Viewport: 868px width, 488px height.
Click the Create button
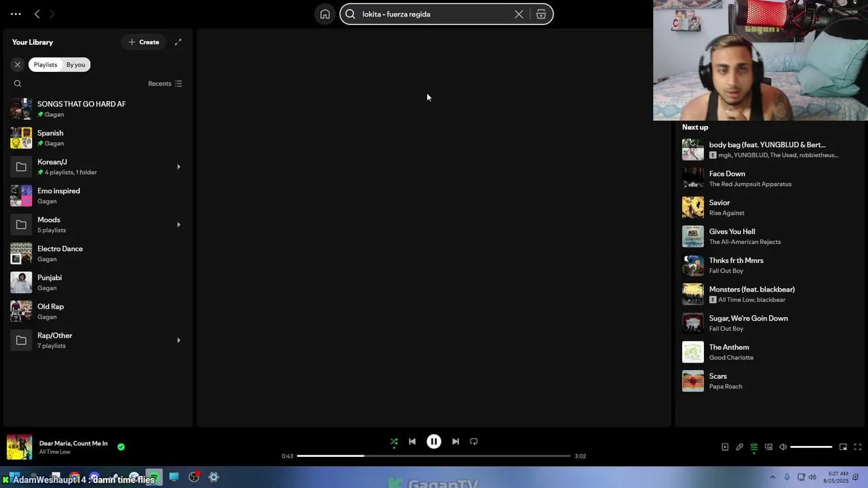144,42
